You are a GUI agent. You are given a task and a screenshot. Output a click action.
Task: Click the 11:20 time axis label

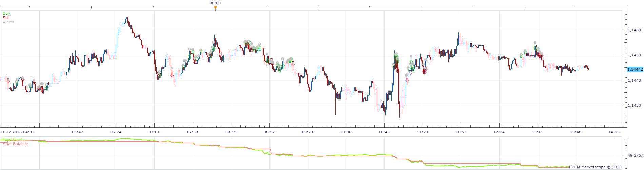tap(422, 132)
